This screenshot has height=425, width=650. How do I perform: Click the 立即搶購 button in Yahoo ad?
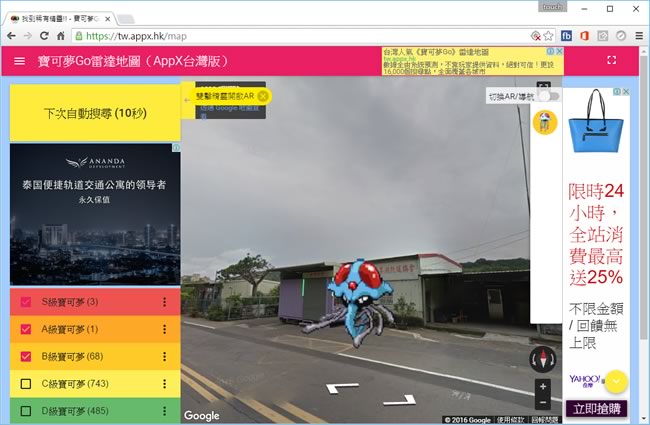click(596, 409)
